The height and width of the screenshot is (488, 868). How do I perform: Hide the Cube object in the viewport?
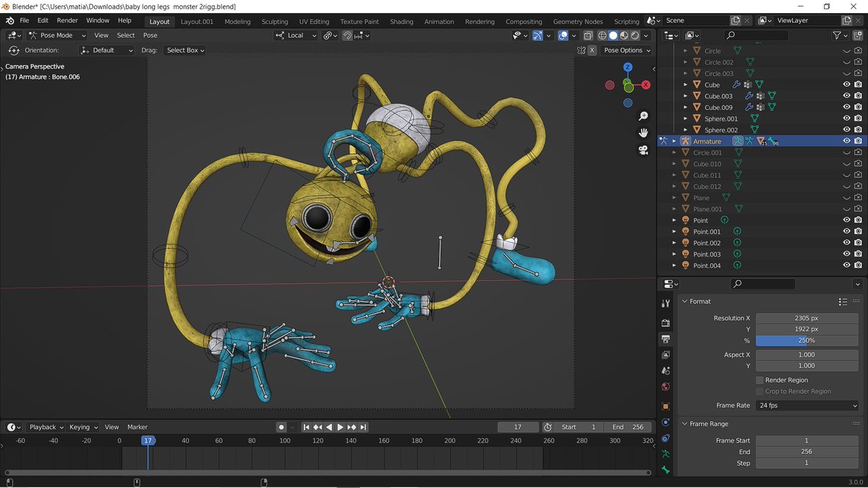[846, 85]
